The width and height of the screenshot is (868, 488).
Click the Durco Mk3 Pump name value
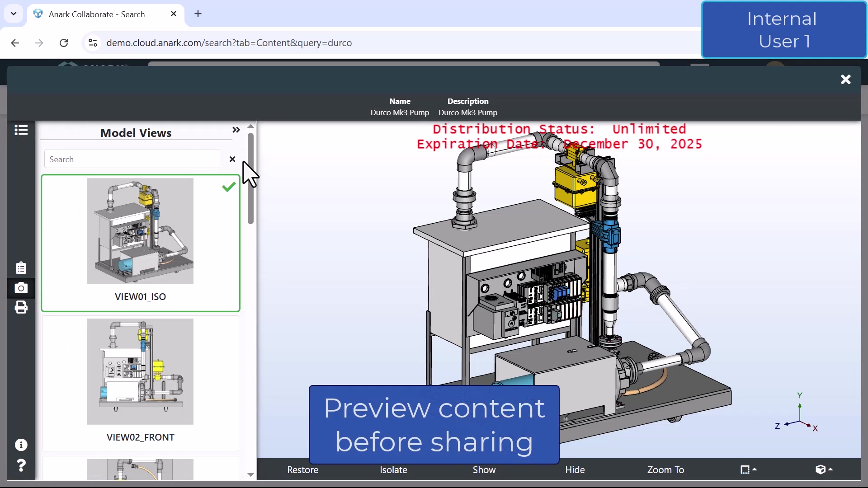point(400,113)
